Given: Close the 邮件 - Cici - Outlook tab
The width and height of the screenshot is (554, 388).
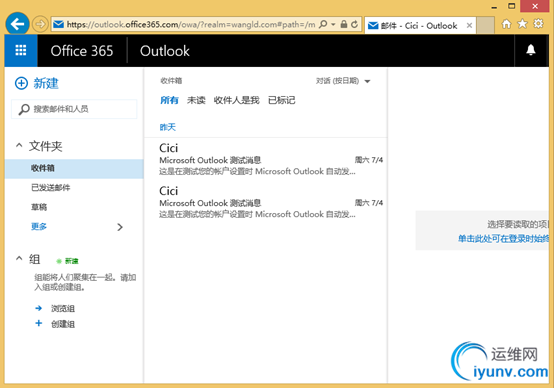Looking at the screenshot, I should point(469,25).
